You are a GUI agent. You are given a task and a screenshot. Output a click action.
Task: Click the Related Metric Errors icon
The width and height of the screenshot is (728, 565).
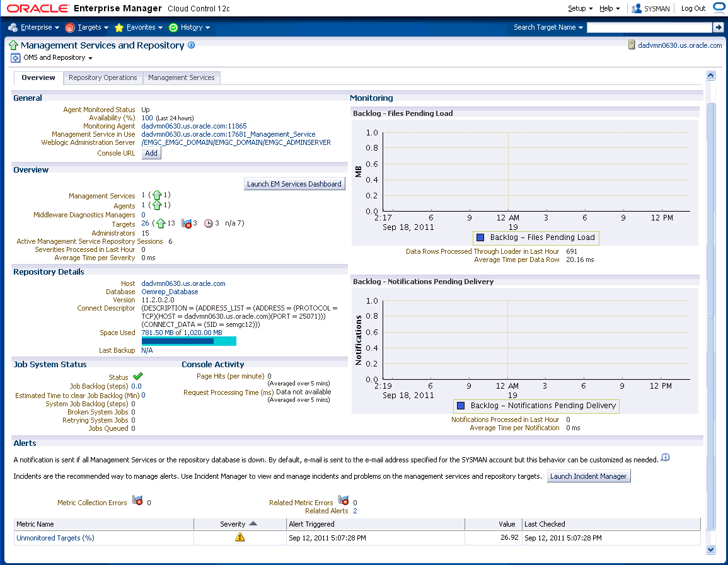point(344,500)
